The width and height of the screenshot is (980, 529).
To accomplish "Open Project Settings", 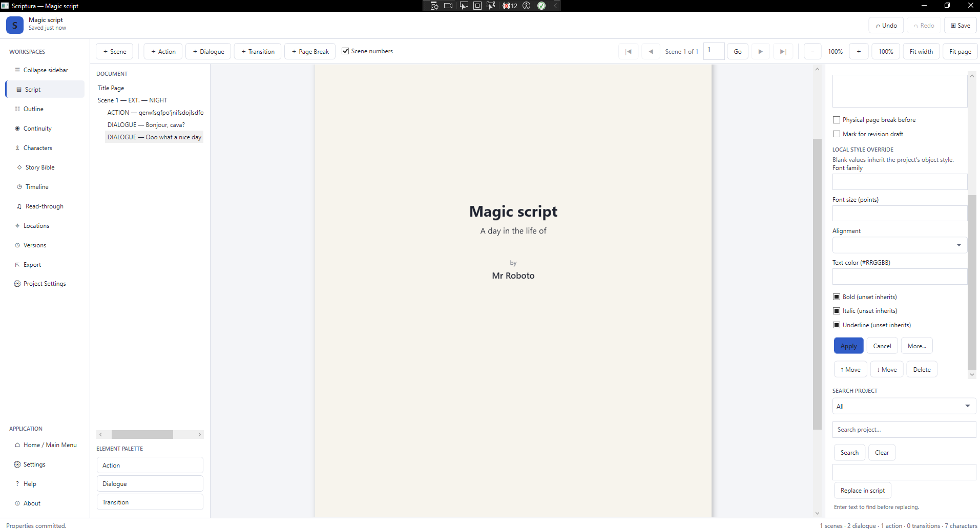I will (45, 284).
